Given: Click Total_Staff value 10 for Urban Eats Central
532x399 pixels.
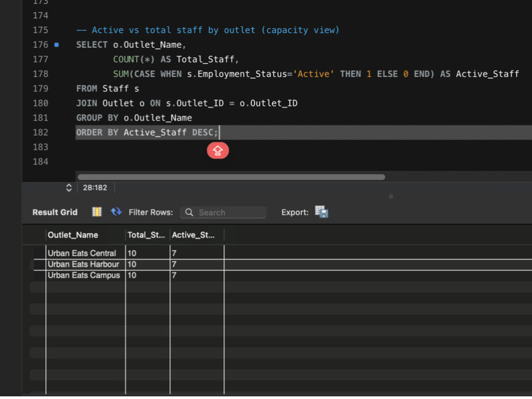Looking at the screenshot, I should (x=147, y=253).
